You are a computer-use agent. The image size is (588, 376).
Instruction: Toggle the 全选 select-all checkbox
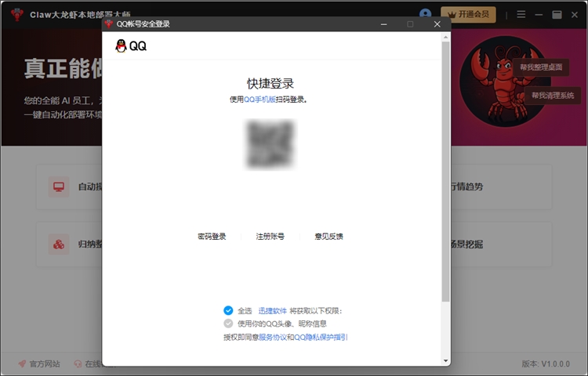click(228, 310)
